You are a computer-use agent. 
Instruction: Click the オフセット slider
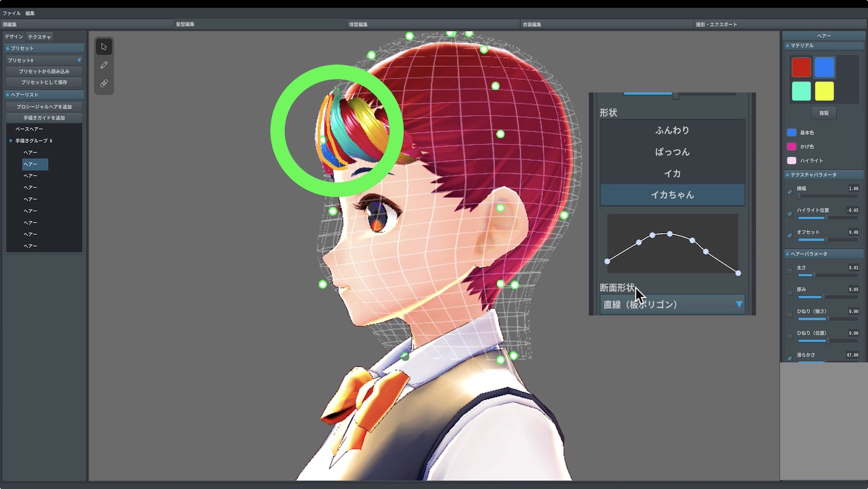828,240
